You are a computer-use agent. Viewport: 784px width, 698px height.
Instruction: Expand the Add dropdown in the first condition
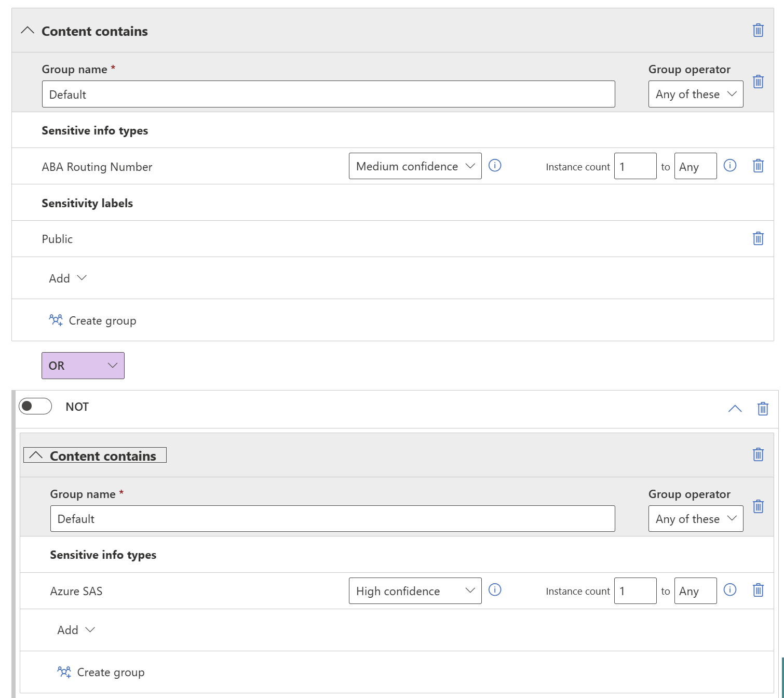click(67, 278)
